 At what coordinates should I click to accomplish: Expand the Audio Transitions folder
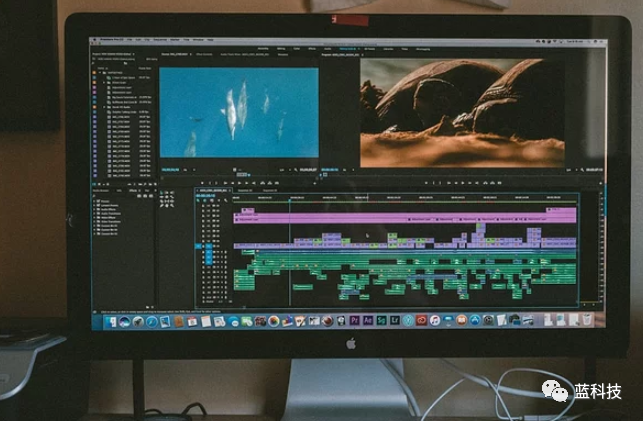click(x=94, y=214)
